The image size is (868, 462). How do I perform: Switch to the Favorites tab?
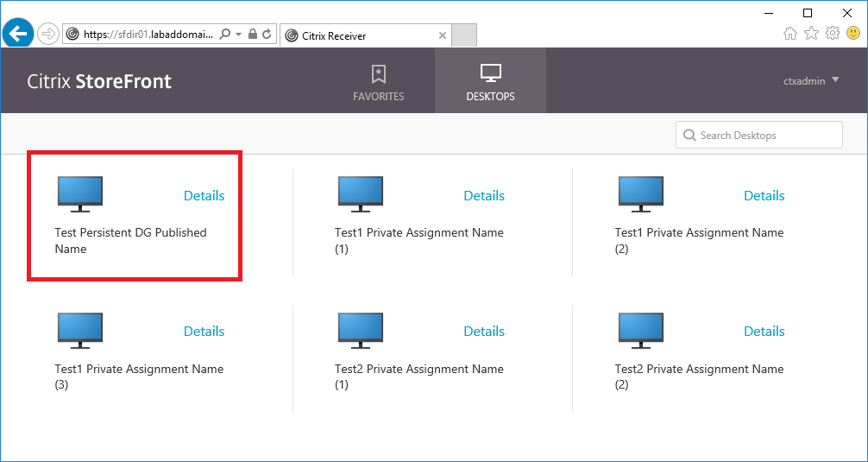tap(378, 82)
